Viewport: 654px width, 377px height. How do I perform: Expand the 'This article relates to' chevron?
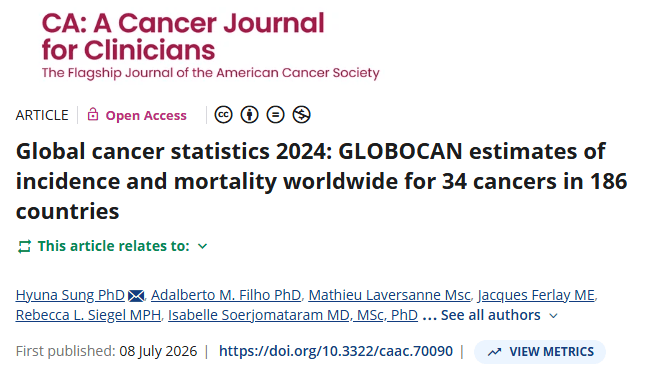tap(202, 246)
